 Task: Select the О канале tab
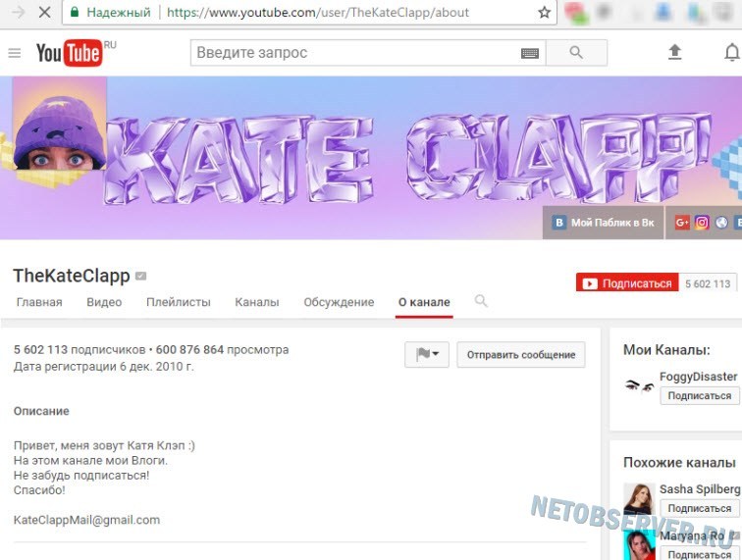point(424,302)
